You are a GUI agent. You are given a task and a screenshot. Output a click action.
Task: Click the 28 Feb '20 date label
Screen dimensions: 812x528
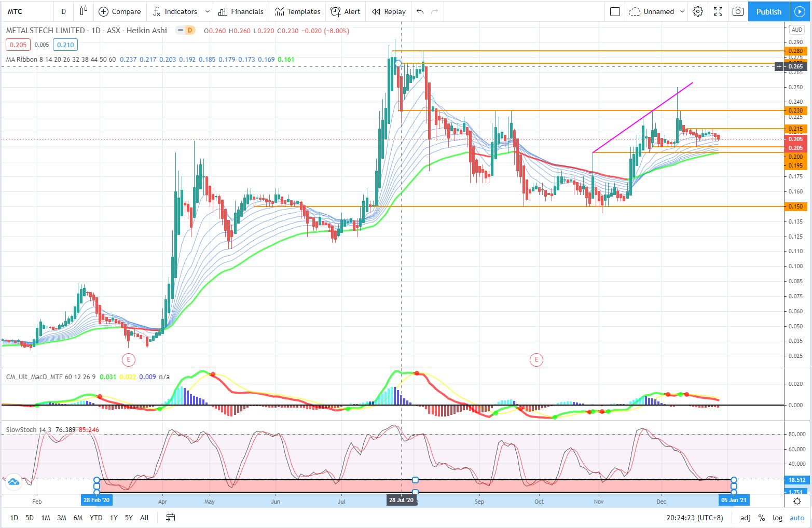click(97, 501)
